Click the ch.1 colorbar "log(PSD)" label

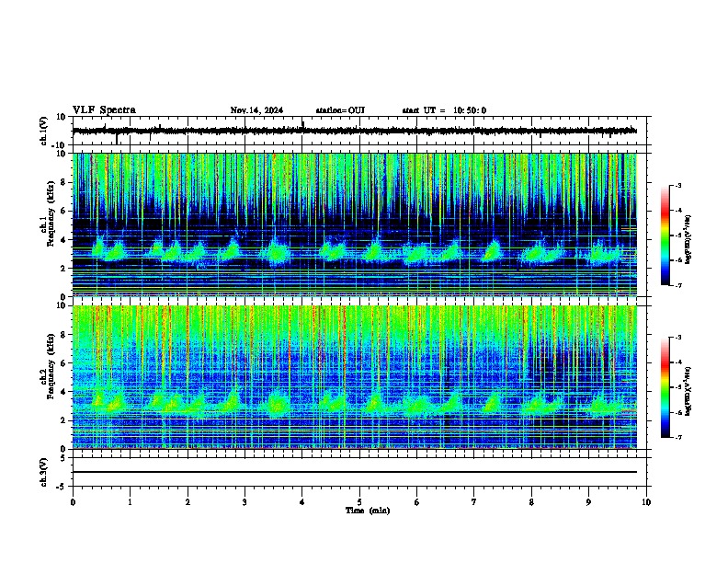click(688, 240)
